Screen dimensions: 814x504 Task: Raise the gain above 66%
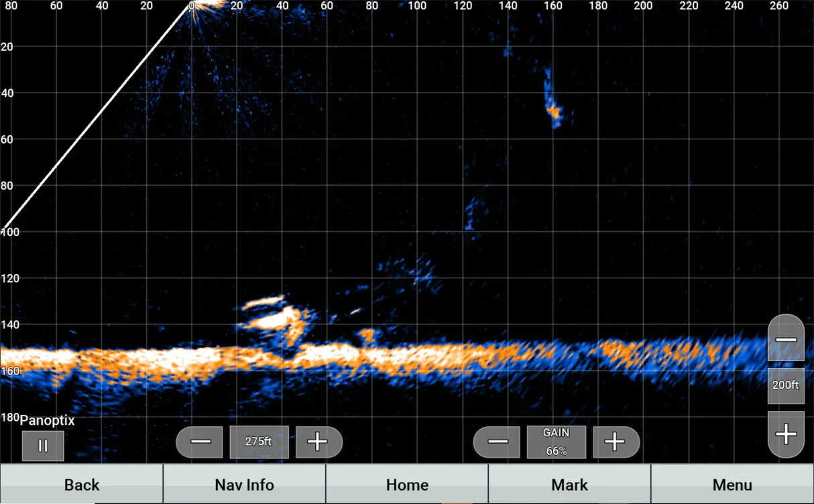[616, 442]
